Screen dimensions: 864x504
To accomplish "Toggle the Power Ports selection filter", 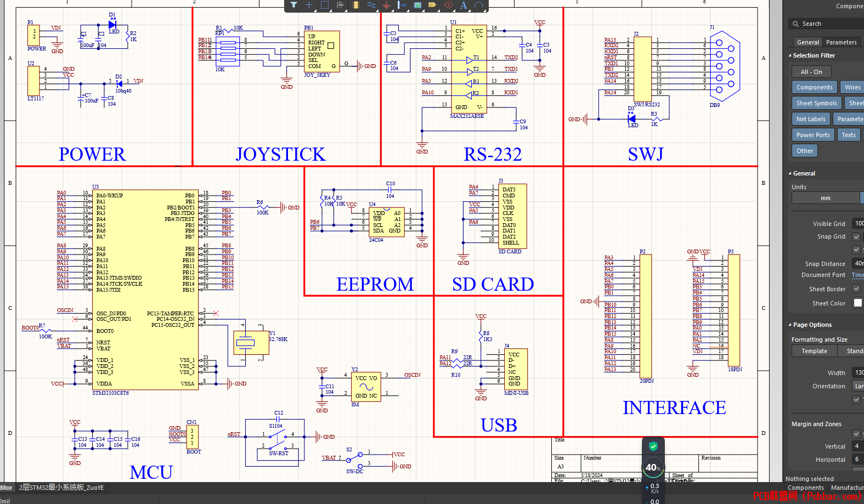I will click(x=813, y=135).
